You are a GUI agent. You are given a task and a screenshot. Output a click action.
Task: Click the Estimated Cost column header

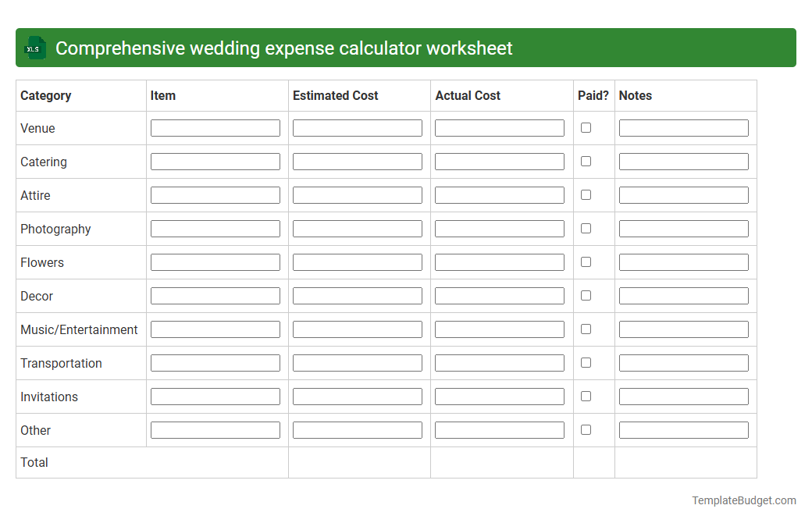[x=336, y=95]
